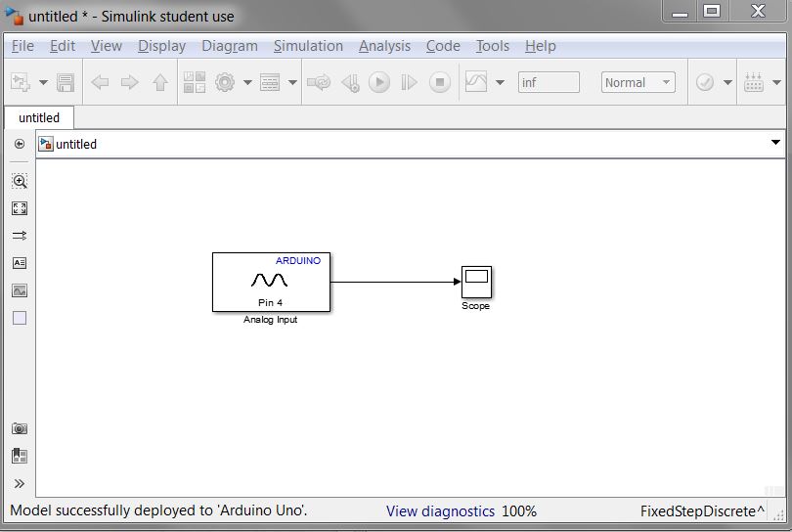792x532 pixels.
Task: Click the View diagnostics link
Action: coord(440,510)
